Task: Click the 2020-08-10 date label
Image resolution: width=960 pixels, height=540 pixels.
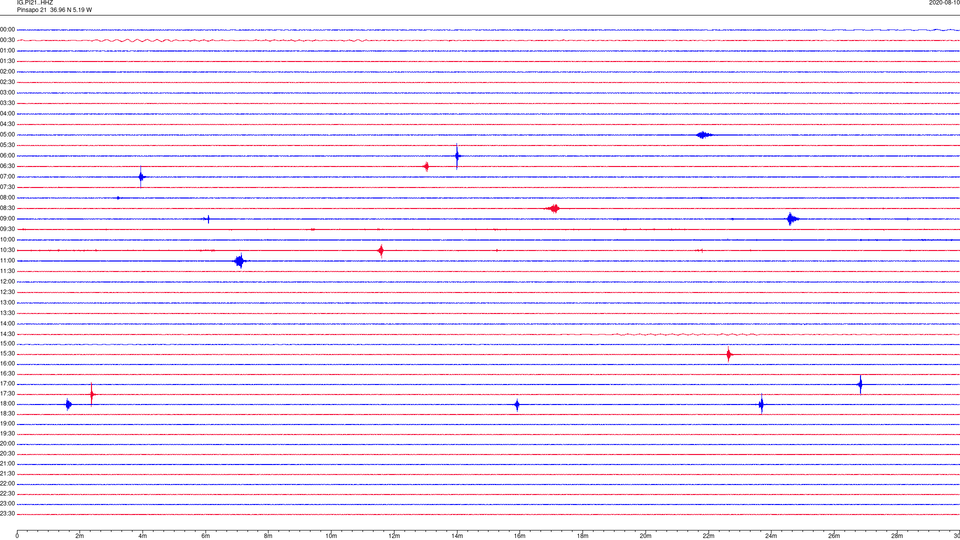Action: [944, 2]
